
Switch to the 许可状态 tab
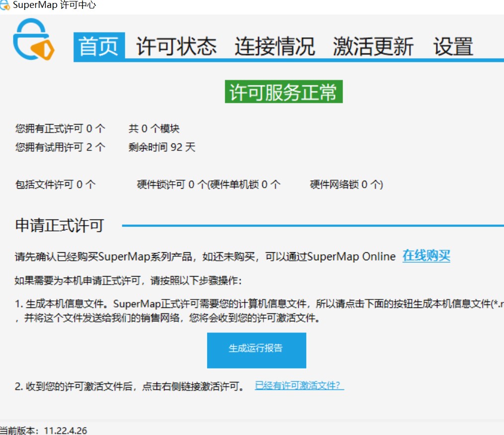(x=176, y=46)
